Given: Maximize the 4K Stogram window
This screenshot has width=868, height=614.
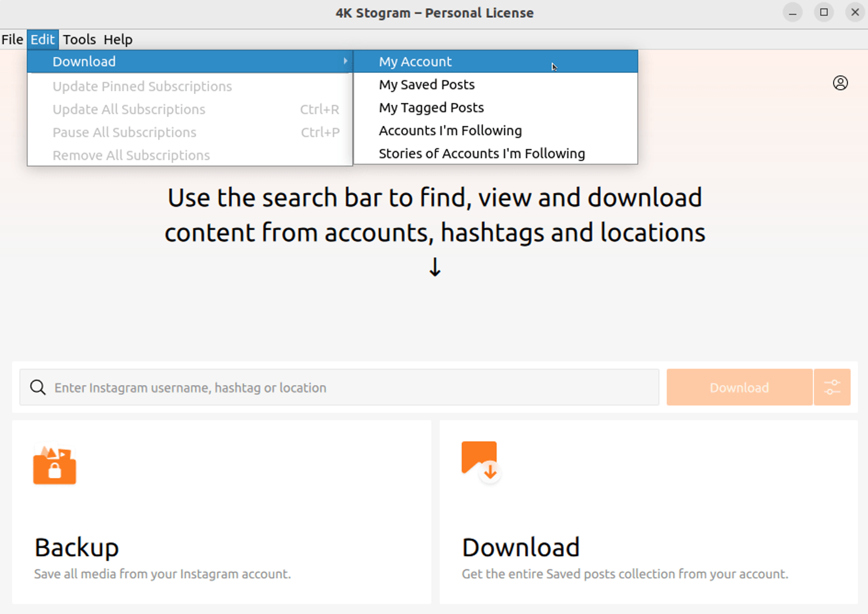Looking at the screenshot, I should coord(823,13).
